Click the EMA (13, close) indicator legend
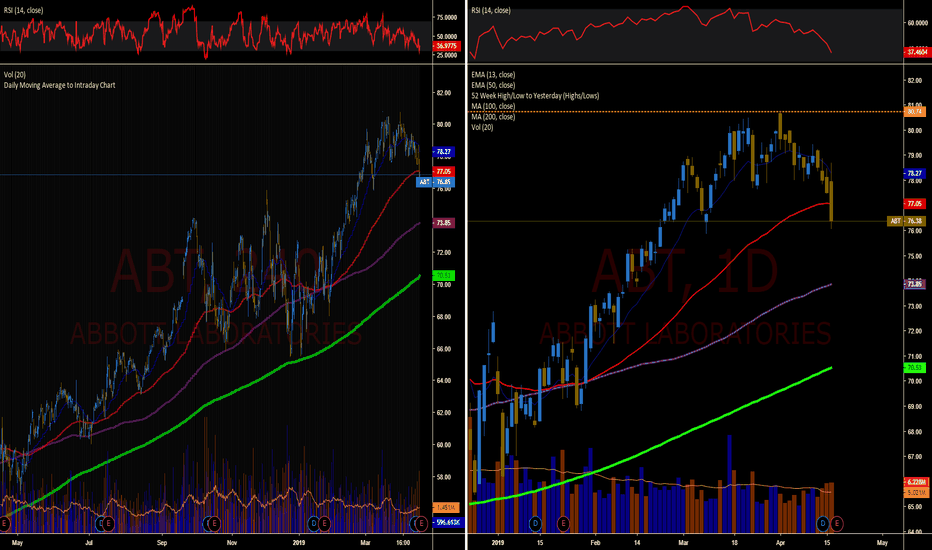The height and width of the screenshot is (550, 932). (x=493, y=74)
